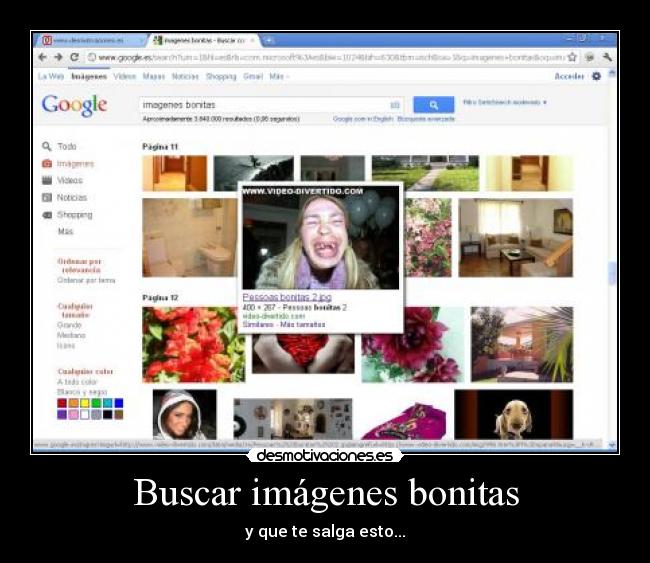This screenshot has width=650, height=563.
Task: Open Shopping in the top navigation bar
Action: (x=221, y=76)
